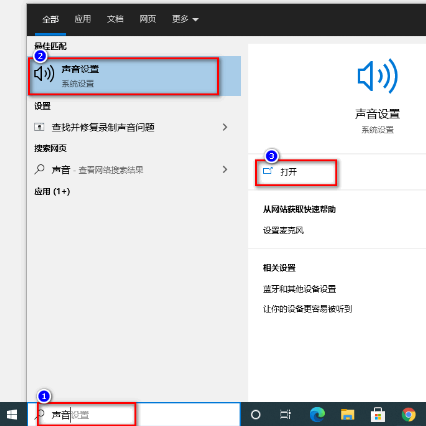
Task: Expand arrow next to 声音 web search result
Action: pyautogui.click(x=225, y=169)
